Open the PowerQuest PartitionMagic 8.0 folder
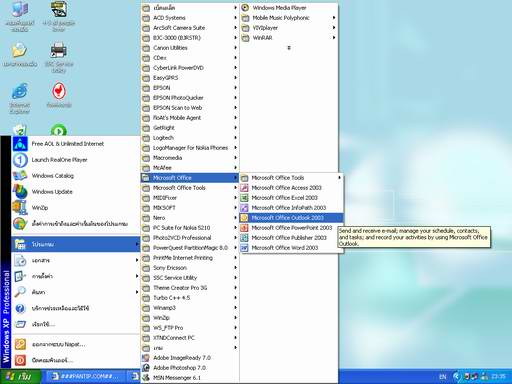 pos(189,248)
